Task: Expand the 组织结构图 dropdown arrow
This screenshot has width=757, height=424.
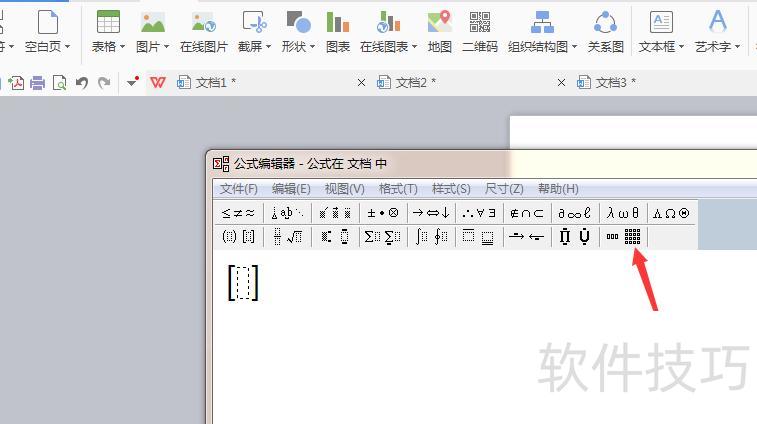Action: (x=575, y=47)
